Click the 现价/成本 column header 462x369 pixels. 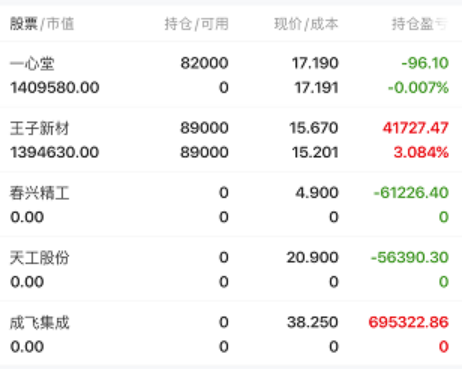(306, 24)
